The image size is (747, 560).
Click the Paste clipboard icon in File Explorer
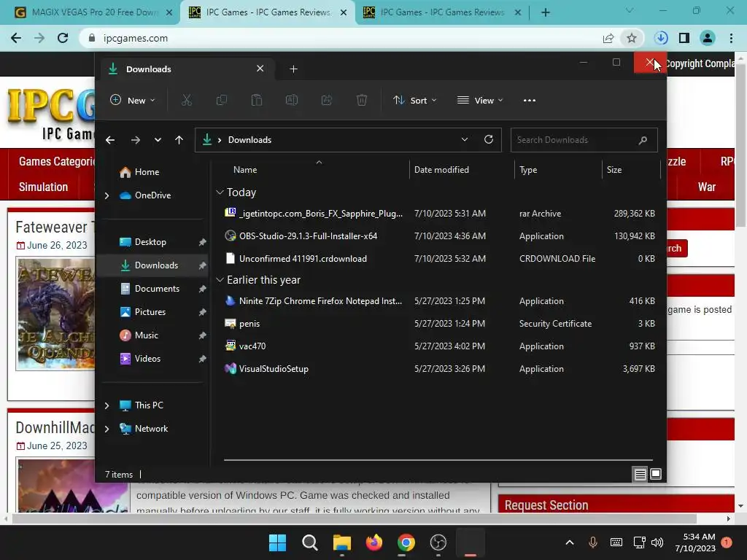[257, 100]
